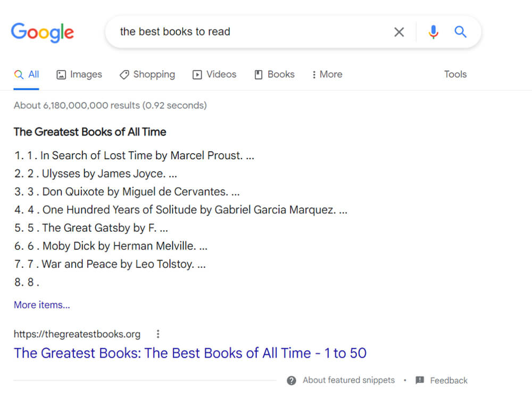Screen dimensions: 532x395
Task: Click the snippet heading The Greatest Books of All Time
Action: click(90, 131)
